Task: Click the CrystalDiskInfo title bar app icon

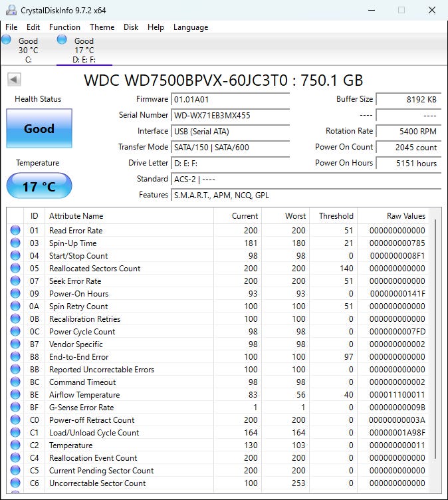Action: coord(10,10)
